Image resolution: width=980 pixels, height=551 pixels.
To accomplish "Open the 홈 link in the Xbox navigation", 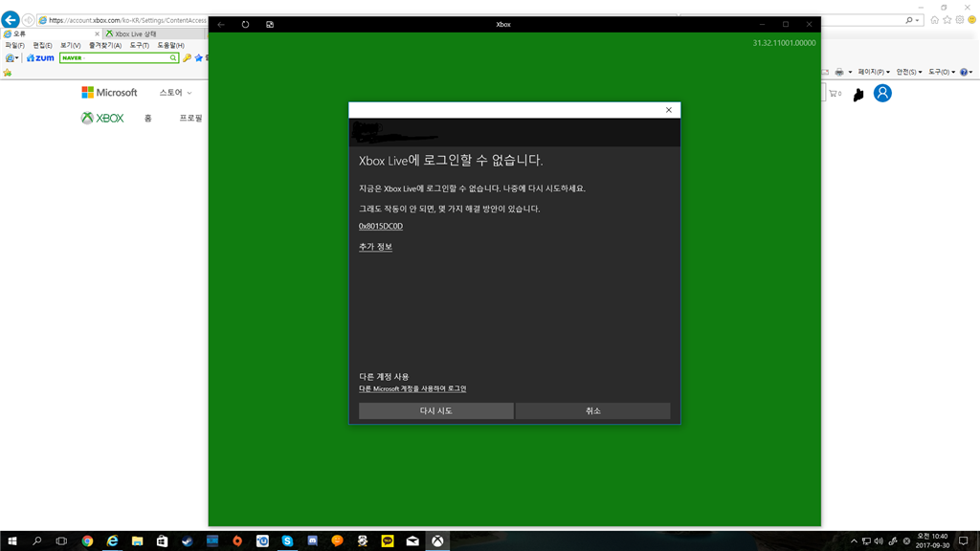I will tap(148, 118).
